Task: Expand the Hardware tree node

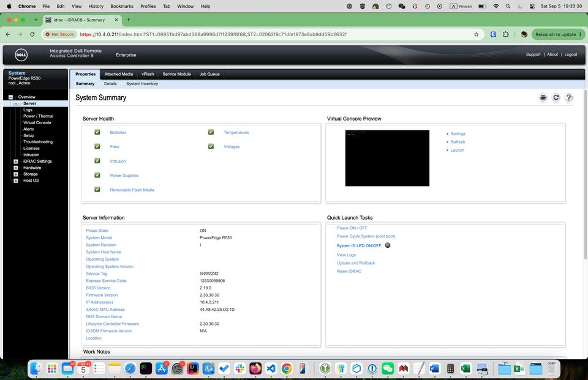Action: pyautogui.click(x=16, y=168)
